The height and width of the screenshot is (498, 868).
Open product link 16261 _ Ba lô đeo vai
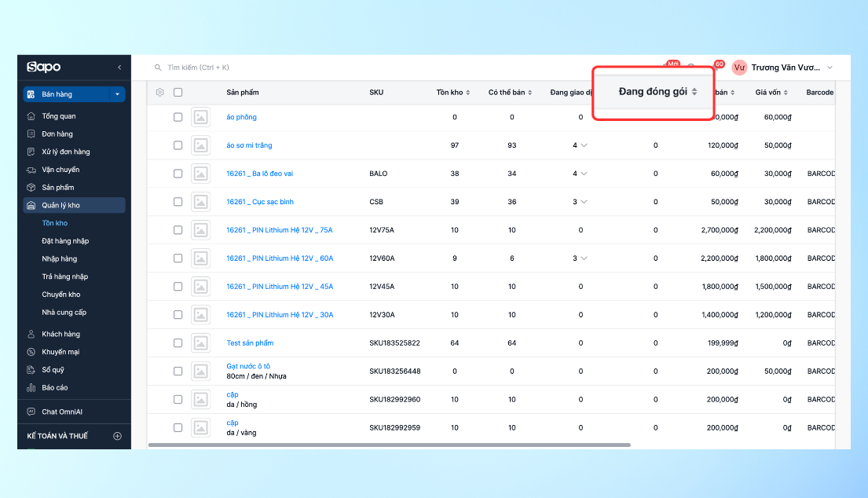click(259, 174)
